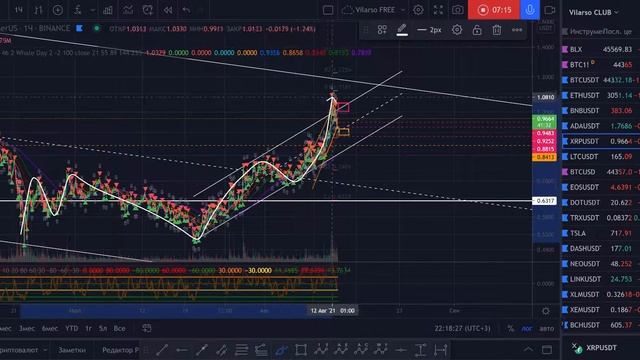
Task: Open the crypto screener dropdown arrow
Action: point(45,350)
